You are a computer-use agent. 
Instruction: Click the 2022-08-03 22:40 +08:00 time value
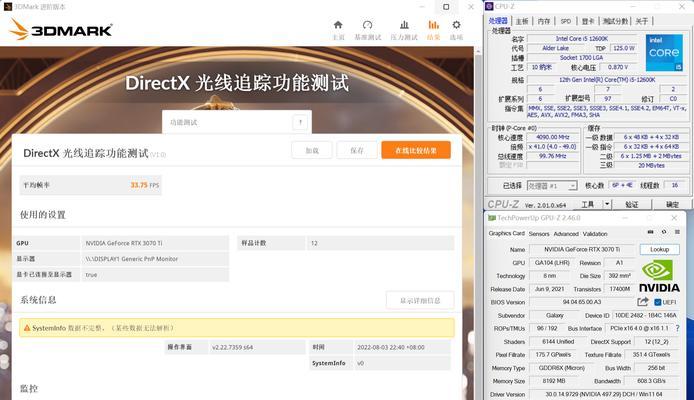pos(402,347)
